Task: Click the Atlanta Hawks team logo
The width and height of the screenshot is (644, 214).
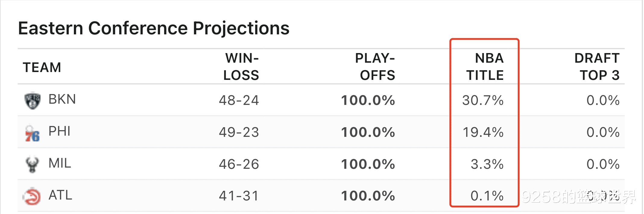Action: (32, 197)
